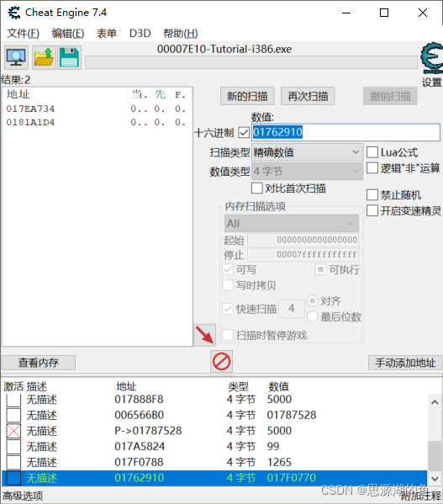Click the 数值 input field with 01762910

tap(345, 132)
